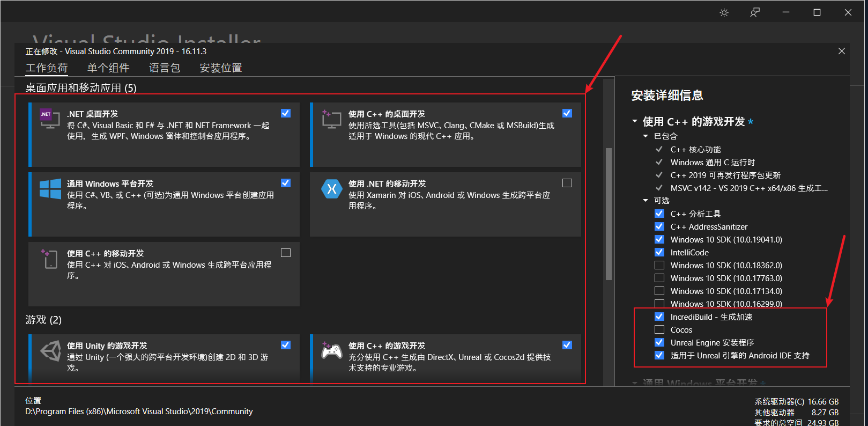Select the 使用 C++ 的移动开发 card title
Image resolution: width=868 pixels, height=426 pixels.
[x=105, y=253]
